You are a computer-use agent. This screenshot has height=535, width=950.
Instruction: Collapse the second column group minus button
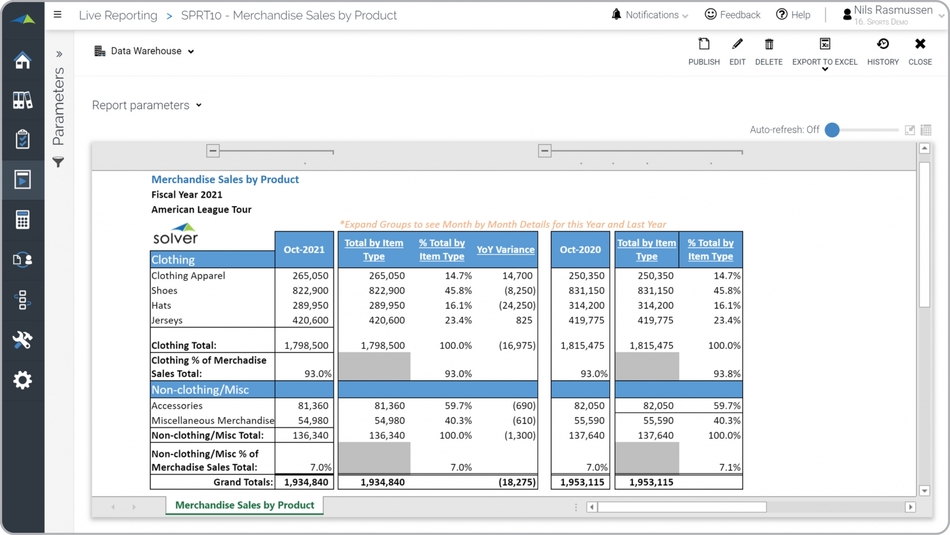click(x=545, y=151)
